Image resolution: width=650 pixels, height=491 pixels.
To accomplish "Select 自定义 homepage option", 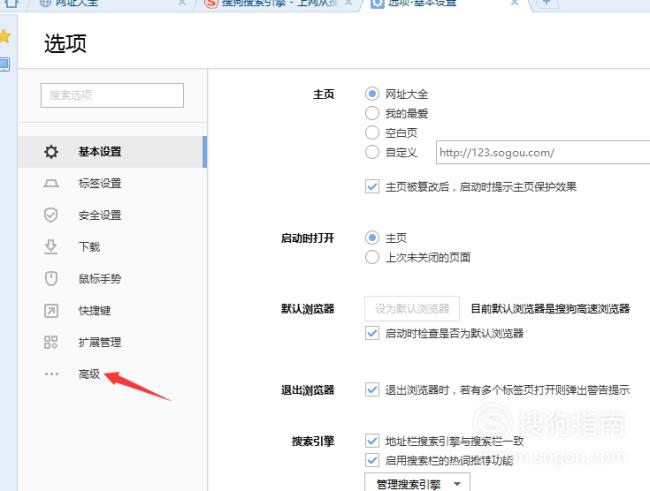I will pyautogui.click(x=372, y=152).
